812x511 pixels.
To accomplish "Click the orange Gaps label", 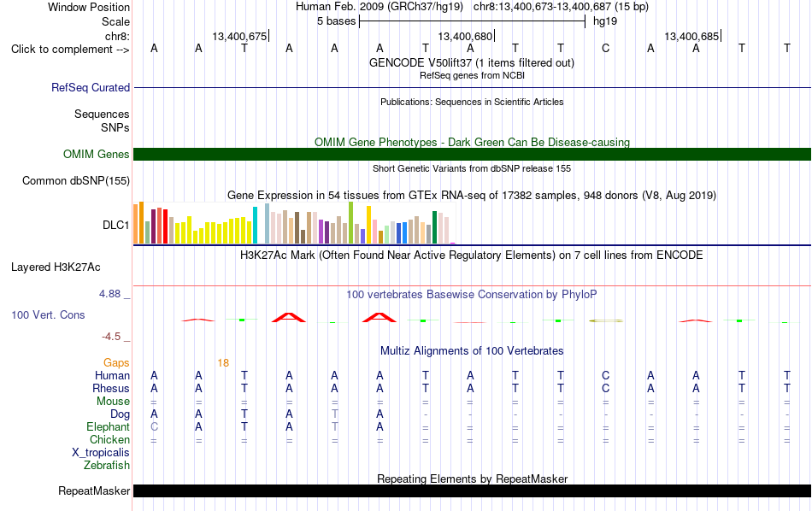I will click(x=116, y=363).
